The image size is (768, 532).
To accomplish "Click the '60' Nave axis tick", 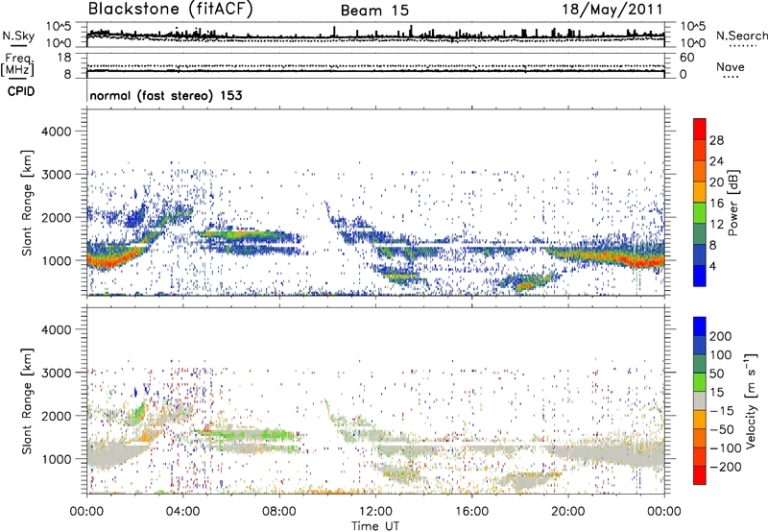I will click(687, 58).
